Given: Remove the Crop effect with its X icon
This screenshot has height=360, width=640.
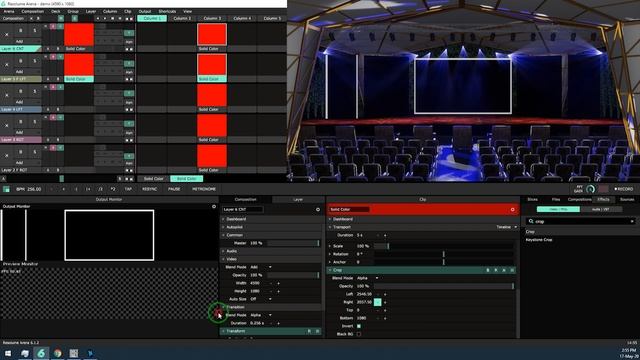Looking at the screenshot, I should tap(504, 270).
